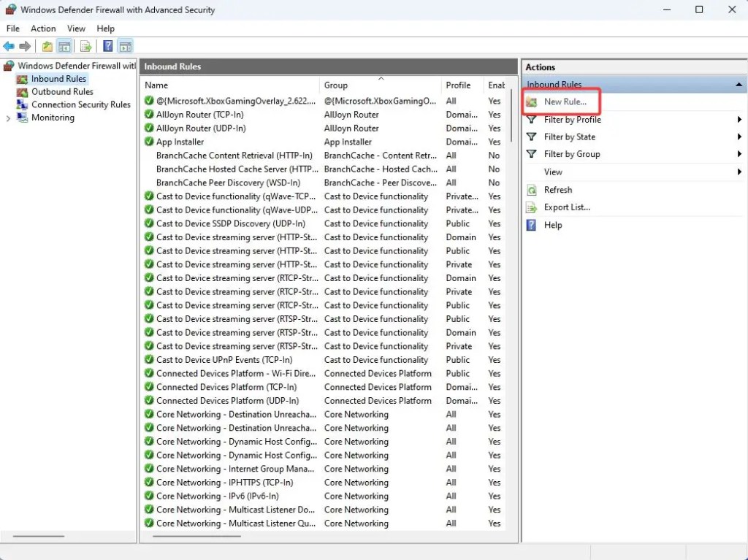Click green check icon for AllJoyn Router (TCP-In)
Viewport: 748px width, 560px height.
149,115
